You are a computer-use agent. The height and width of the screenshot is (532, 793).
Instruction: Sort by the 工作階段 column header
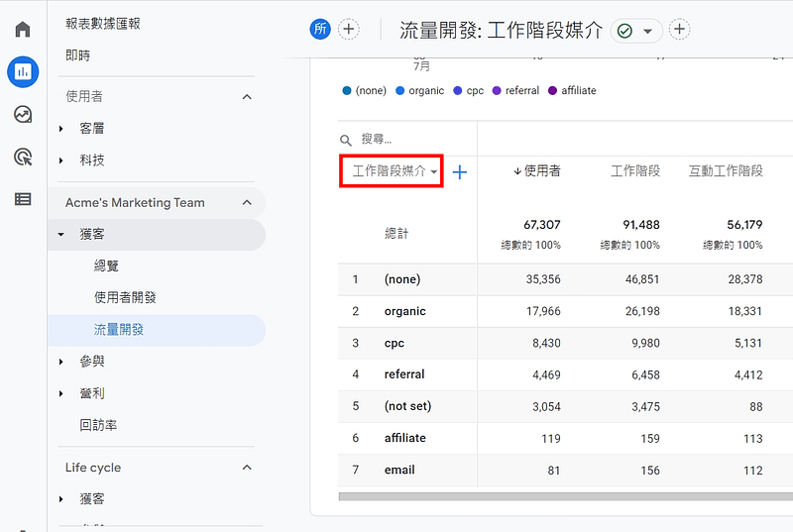pos(635,170)
